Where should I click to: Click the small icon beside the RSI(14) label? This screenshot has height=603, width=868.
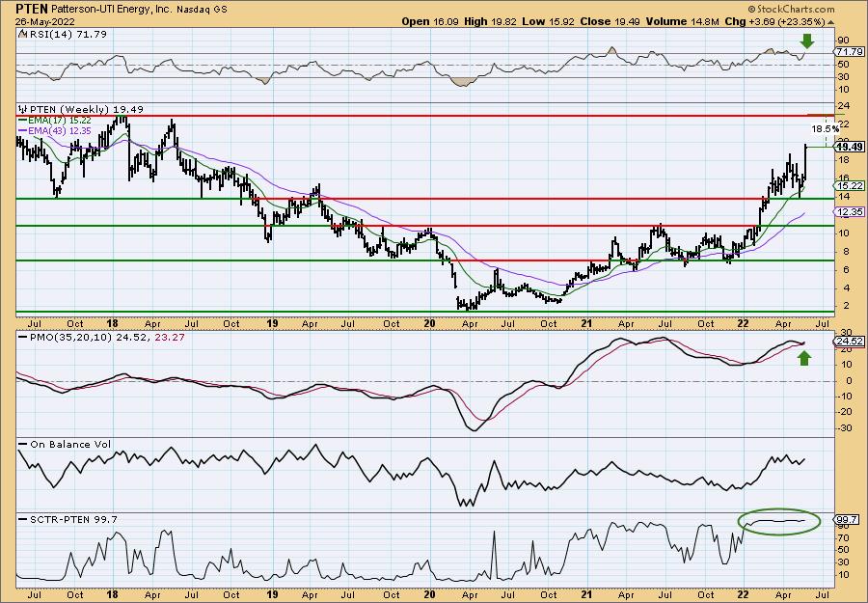(22, 34)
